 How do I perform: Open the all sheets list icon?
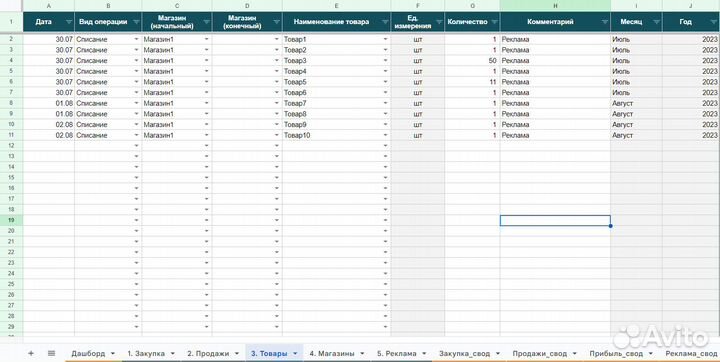51,353
